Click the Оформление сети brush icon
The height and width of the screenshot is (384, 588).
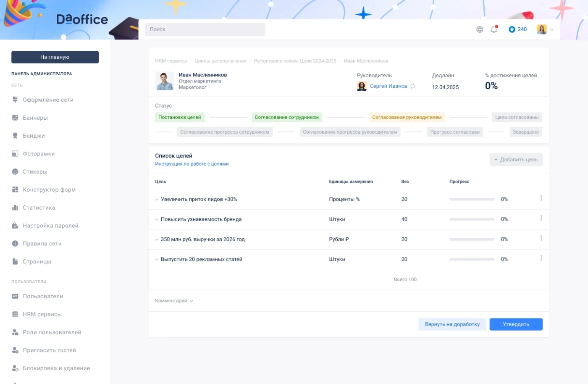(x=15, y=100)
